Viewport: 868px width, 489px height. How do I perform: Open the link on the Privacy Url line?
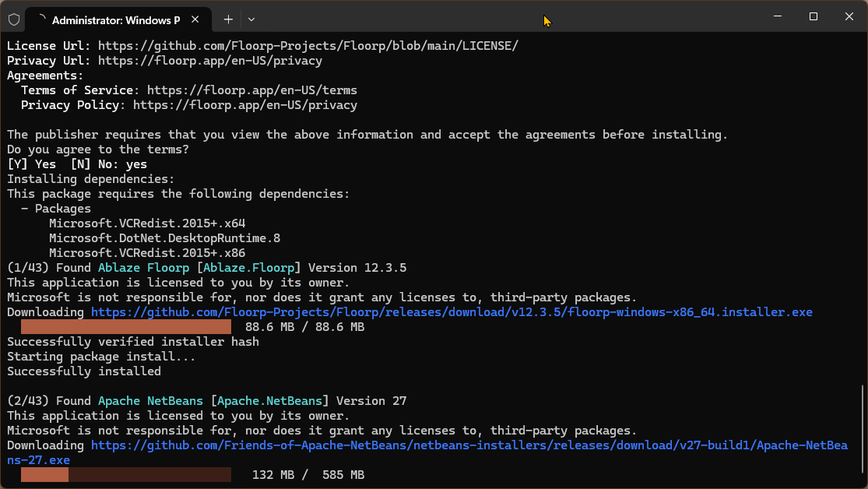210,61
